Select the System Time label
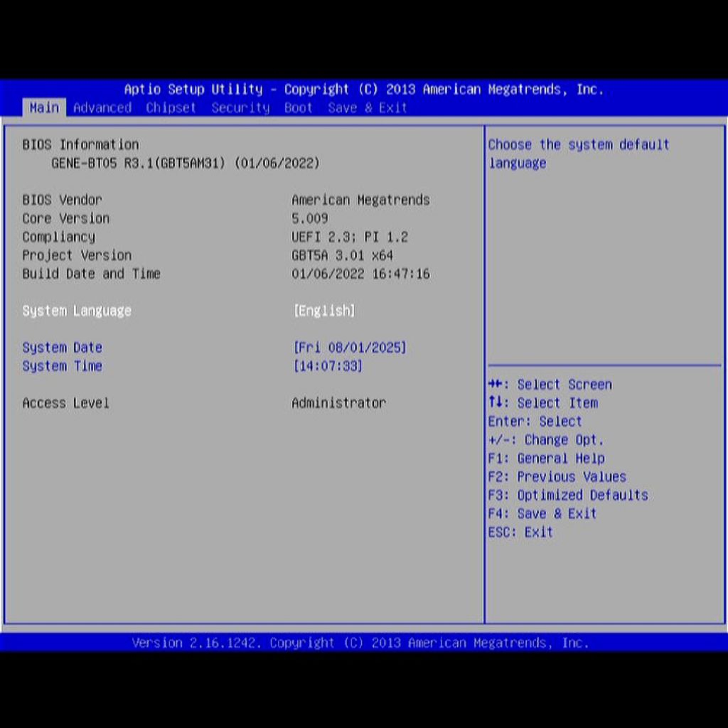Viewport: 728px width, 728px height. point(63,366)
